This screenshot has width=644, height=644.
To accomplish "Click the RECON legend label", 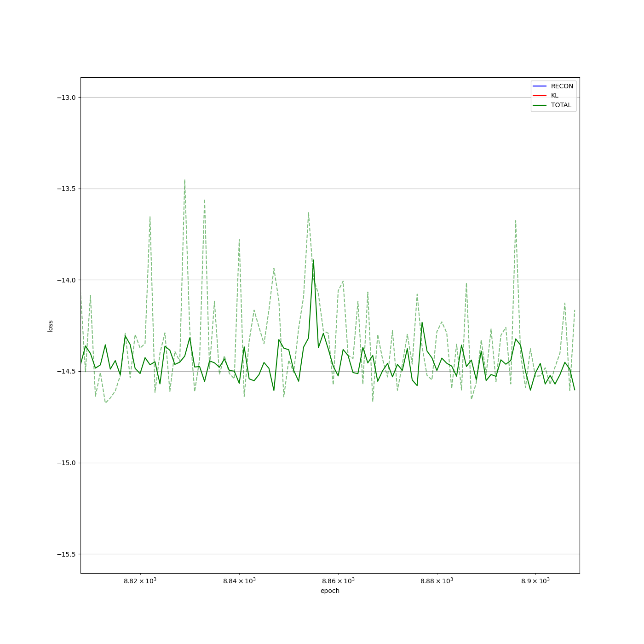I will [x=562, y=86].
